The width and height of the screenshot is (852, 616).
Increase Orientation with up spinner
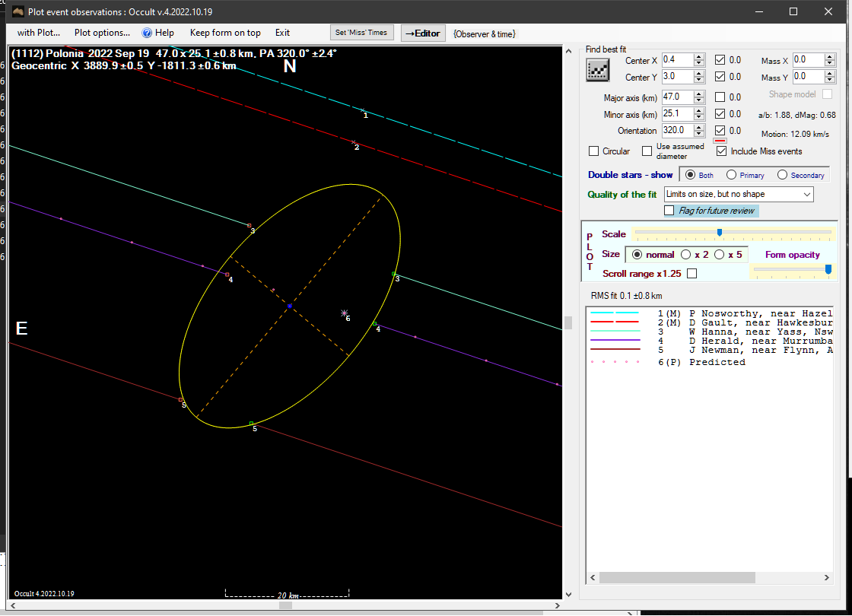(x=699, y=127)
